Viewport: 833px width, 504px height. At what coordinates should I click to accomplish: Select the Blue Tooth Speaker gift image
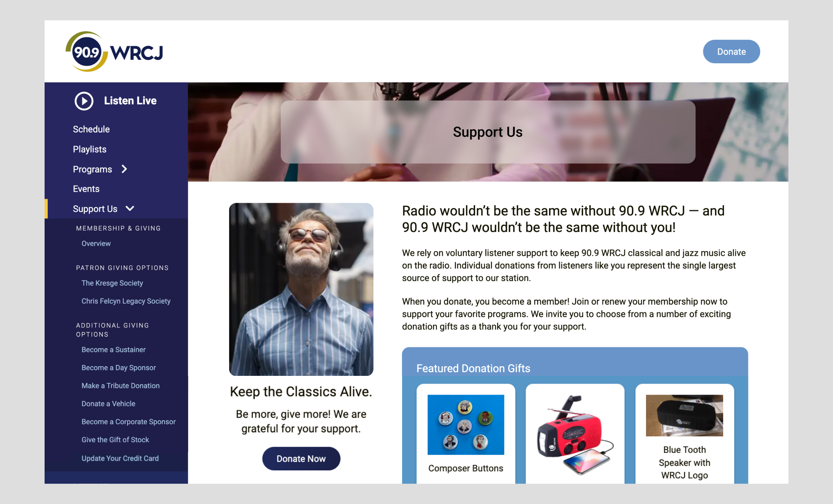click(x=684, y=415)
